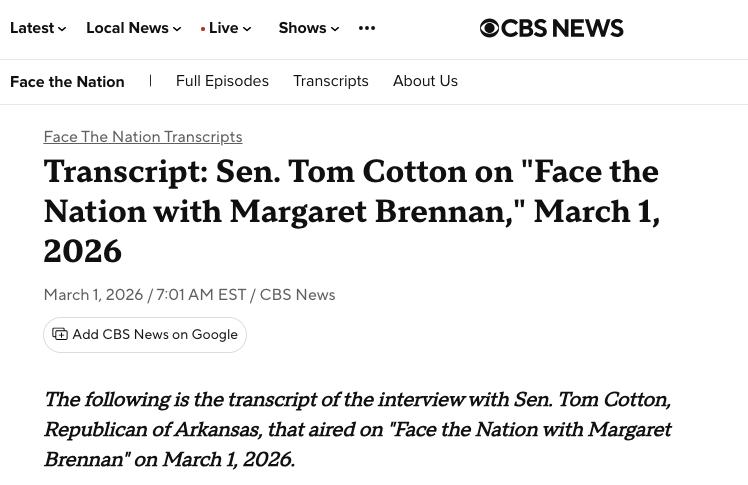Go to the Transcripts section

pos(330,82)
